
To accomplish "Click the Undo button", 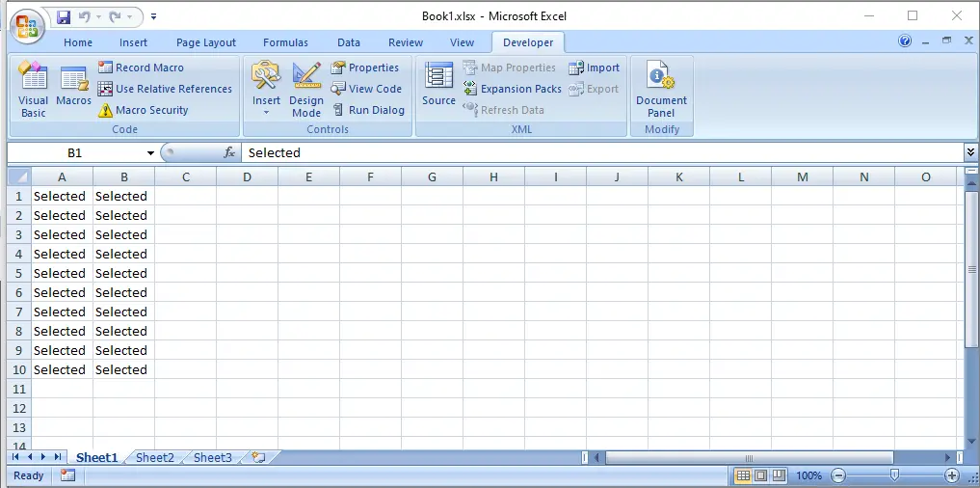I will pos(85,17).
